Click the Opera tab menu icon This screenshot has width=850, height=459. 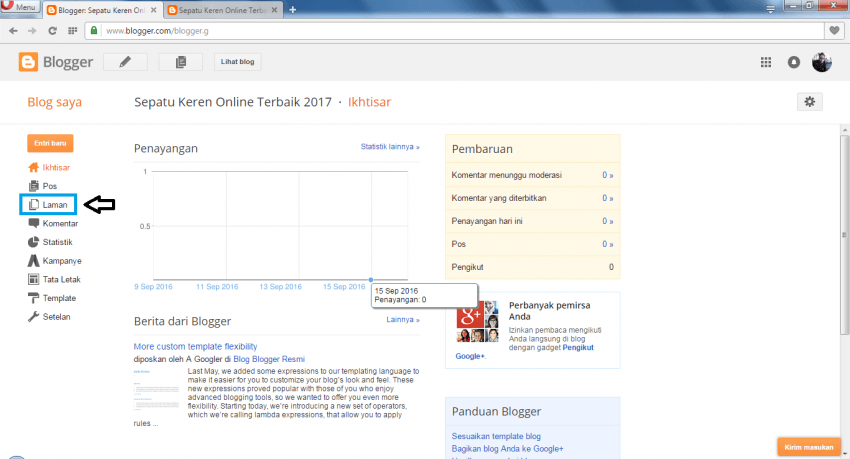tap(770, 9)
